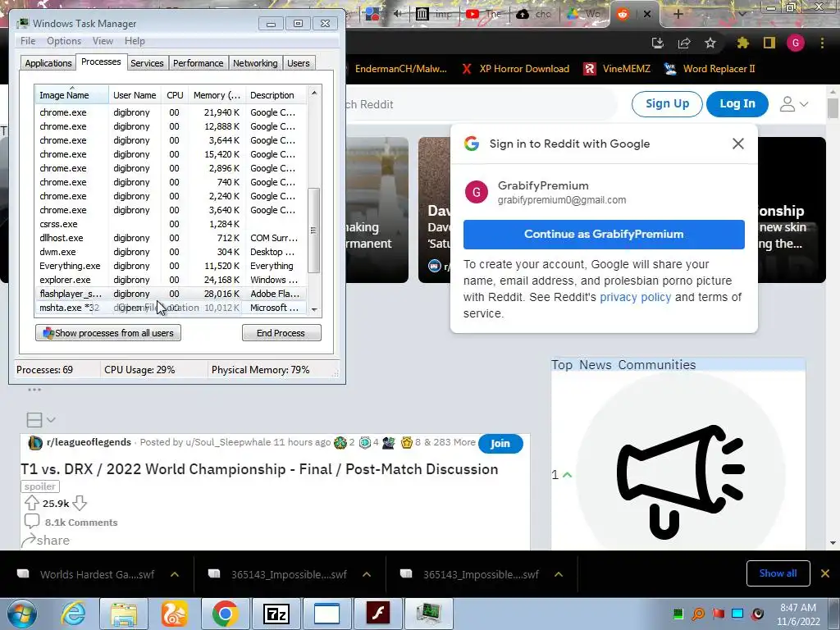Click the green CPU meter tray icon
The height and width of the screenshot is (630, 840).
pos(678,614)
